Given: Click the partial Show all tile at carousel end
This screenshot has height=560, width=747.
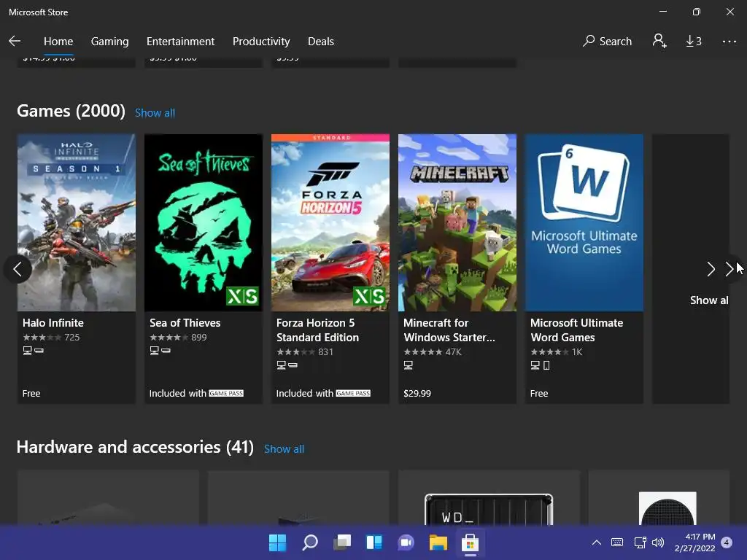Looking at the screenshot, I should tap(690, 269).
